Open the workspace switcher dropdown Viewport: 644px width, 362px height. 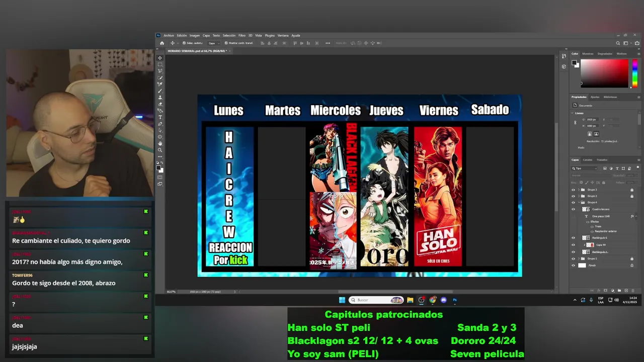coord(628,43)
